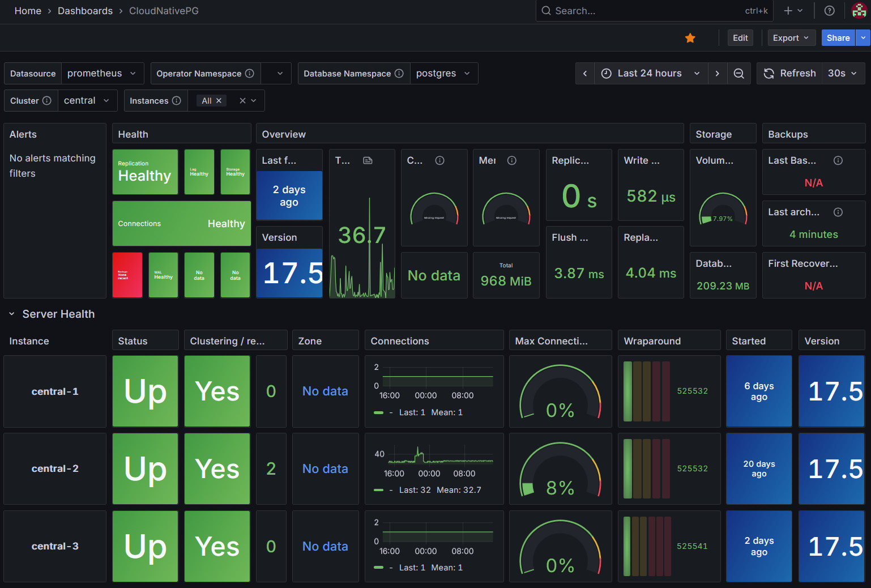This screenshot has height=588, width=871.
Task: Zoom out the time range with the magnifier icon
Action: coord(738,73)
